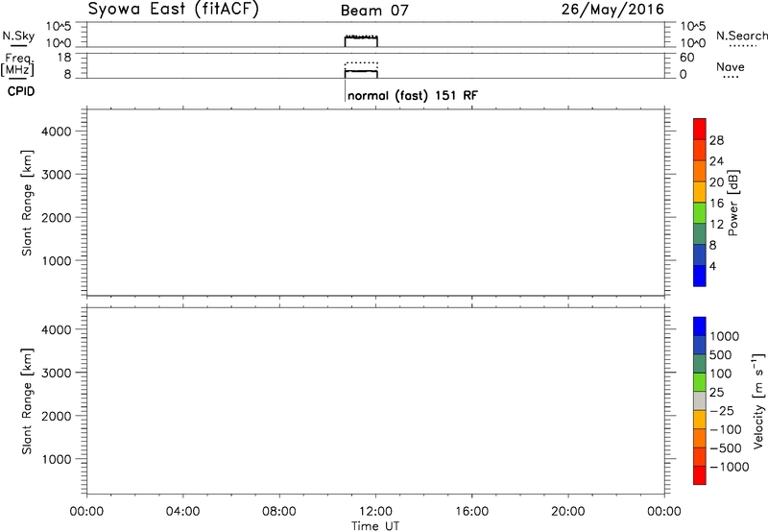768x532 pixels.
Task: Click the date 26/May/2016
Action: (x=612, y=9)
